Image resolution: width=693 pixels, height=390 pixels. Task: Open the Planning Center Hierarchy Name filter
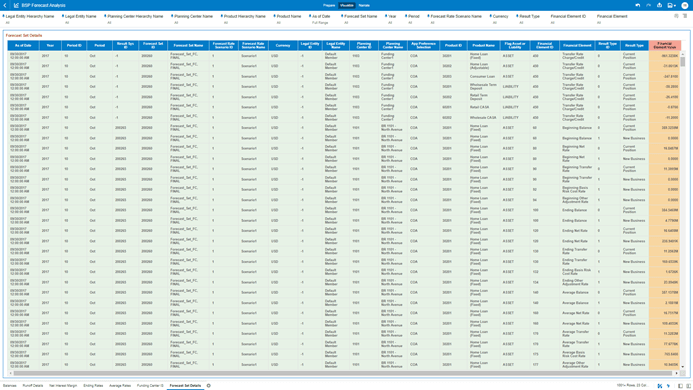(134, 19)
